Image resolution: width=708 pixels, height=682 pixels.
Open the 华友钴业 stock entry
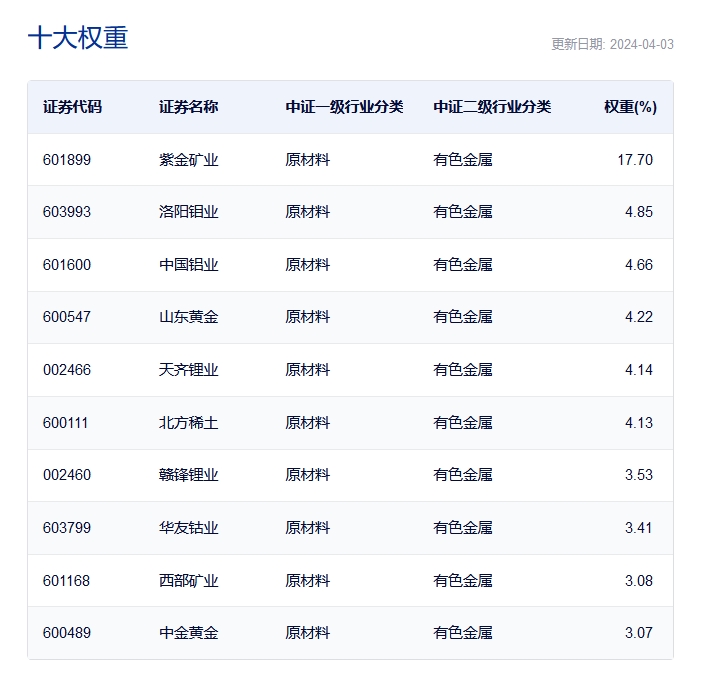pos(188,528)
